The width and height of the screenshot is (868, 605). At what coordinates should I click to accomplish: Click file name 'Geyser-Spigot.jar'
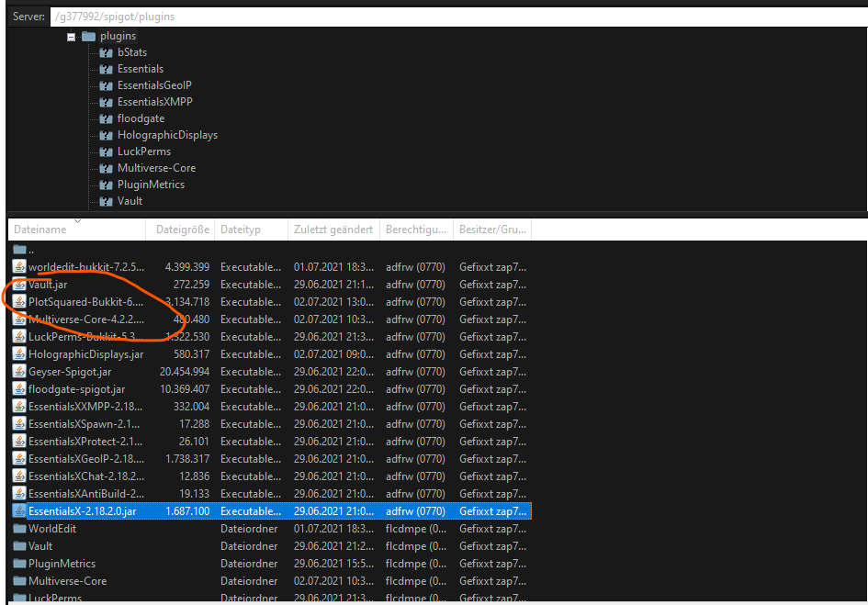tap(70, 372)
